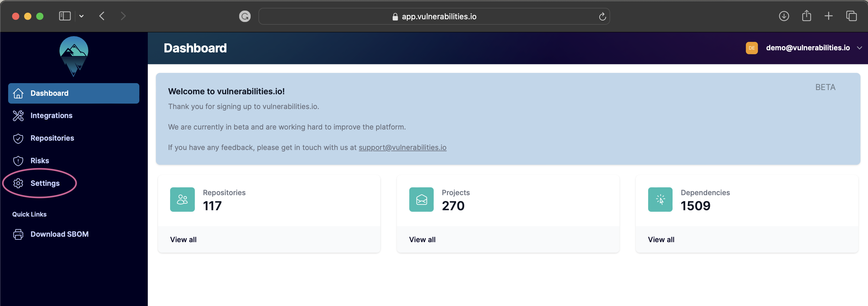The width and height of the screenshot is (868, 306).
Task: Click the Dashboard page heading
Action: click(x=195, y=48)
